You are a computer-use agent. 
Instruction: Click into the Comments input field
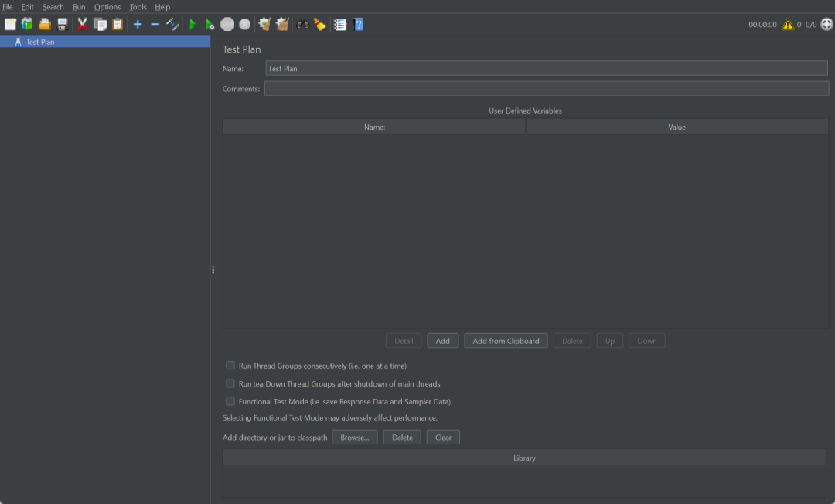tap(547, 88)
